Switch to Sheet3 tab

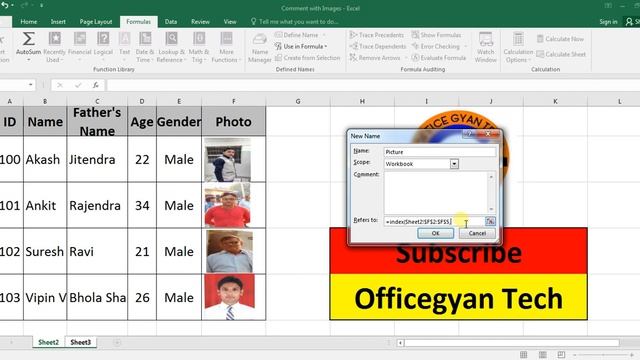tap(80, 342)
